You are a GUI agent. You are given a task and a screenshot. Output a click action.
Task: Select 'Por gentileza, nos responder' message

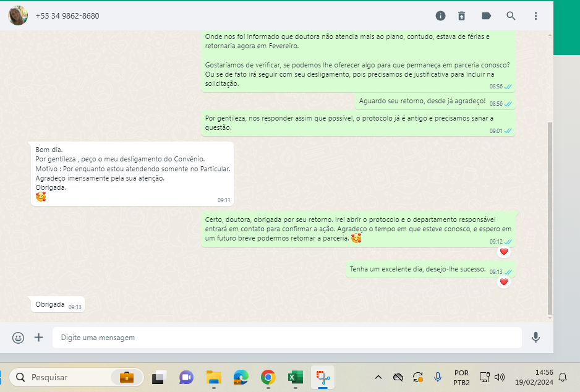(358, 123)
